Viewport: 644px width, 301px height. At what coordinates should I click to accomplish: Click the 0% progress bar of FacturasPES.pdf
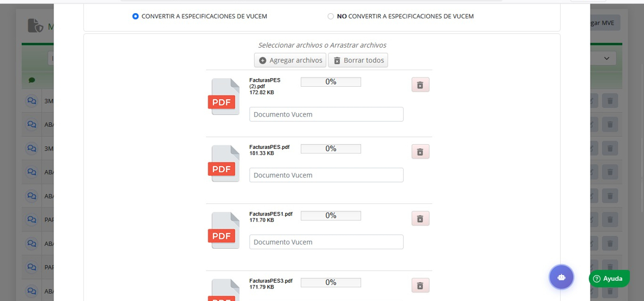[331, 149]
